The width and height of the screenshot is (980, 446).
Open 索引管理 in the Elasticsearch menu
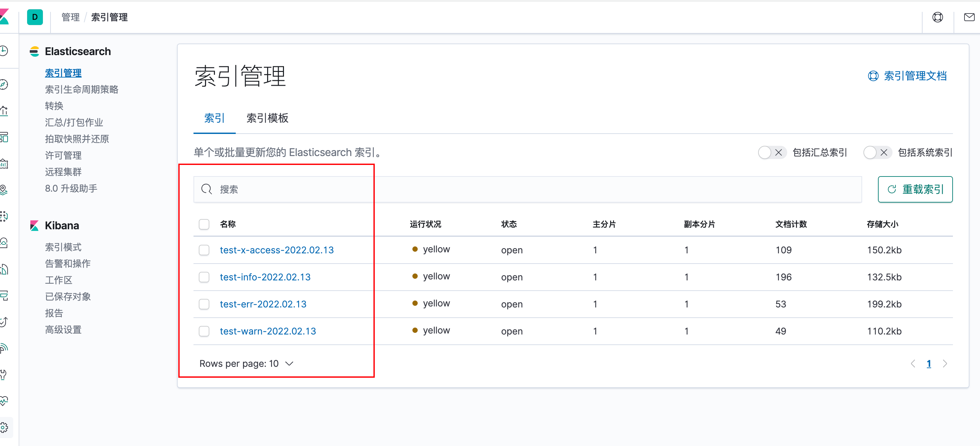(63, 73)
